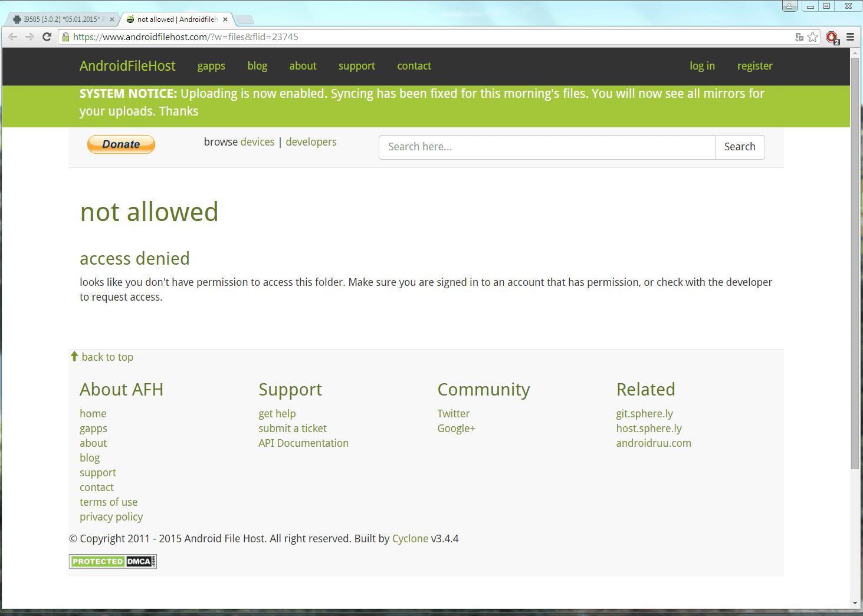Click the translate page icon in address bar

tap(799, 37)
